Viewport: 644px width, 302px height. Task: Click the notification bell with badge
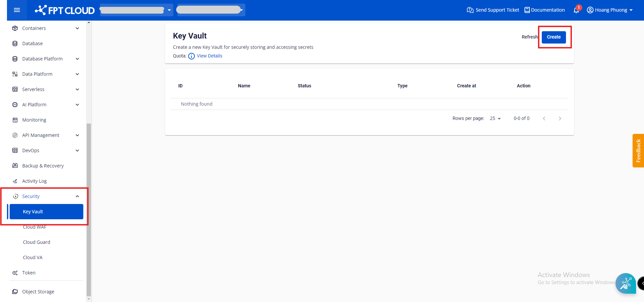tap(576, 10)
